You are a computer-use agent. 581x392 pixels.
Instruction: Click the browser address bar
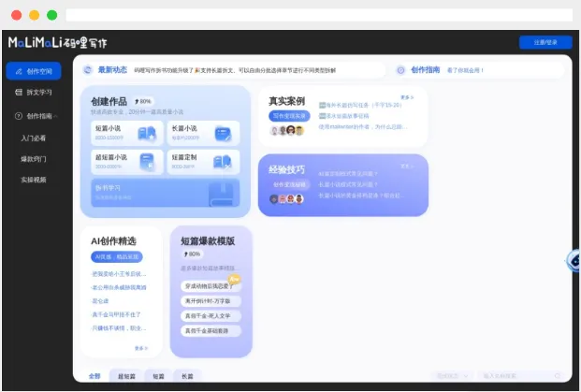pos(319,15)
